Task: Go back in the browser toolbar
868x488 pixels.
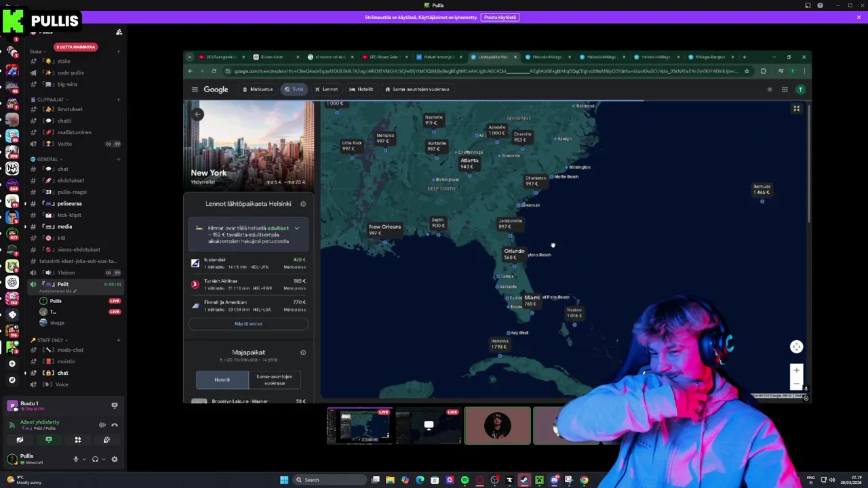Action: click(191, 71)
